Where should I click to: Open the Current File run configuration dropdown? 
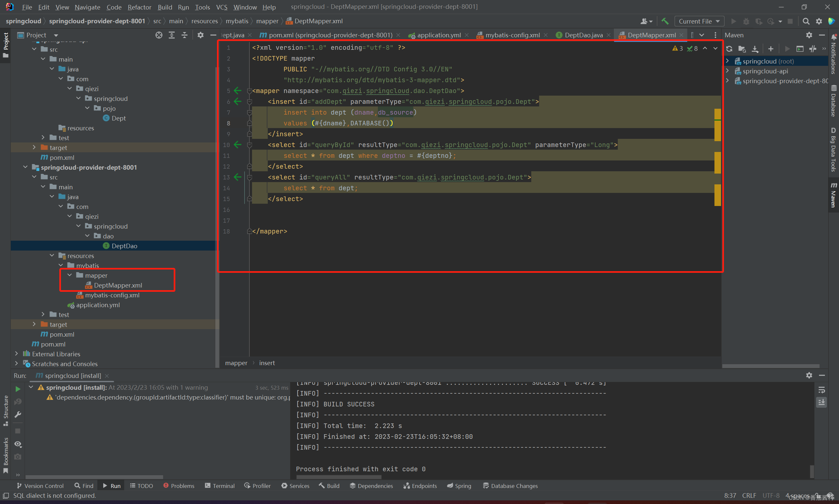699,21
